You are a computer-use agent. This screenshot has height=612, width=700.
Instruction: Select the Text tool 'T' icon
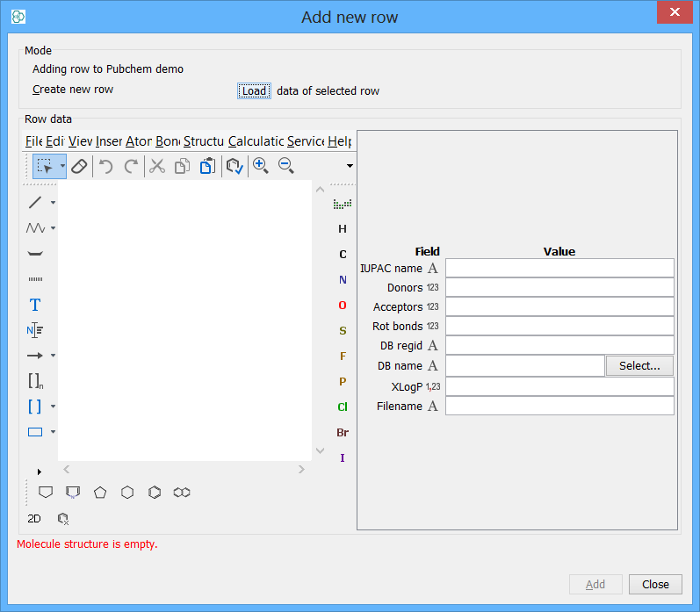tap(35, 305)
